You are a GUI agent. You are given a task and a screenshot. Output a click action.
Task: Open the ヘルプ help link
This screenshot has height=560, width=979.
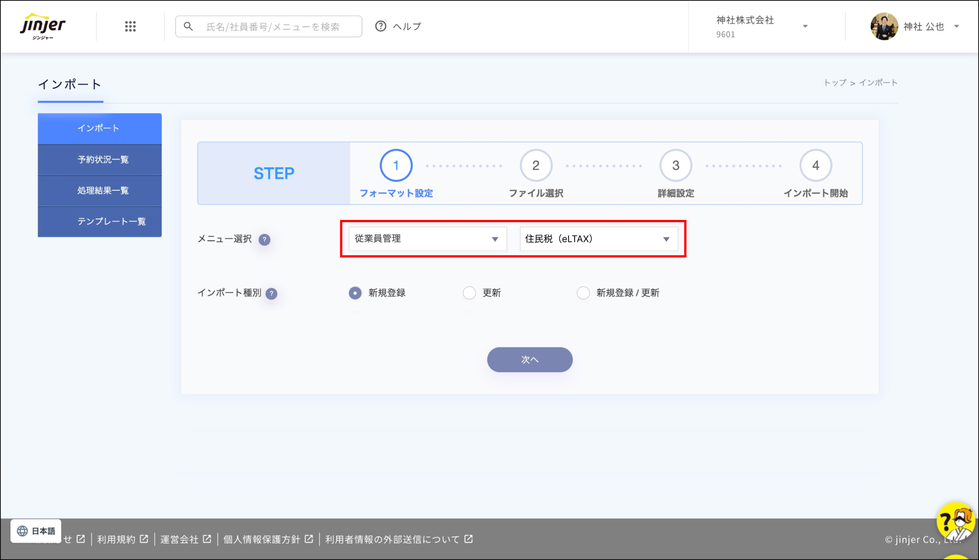407,26
